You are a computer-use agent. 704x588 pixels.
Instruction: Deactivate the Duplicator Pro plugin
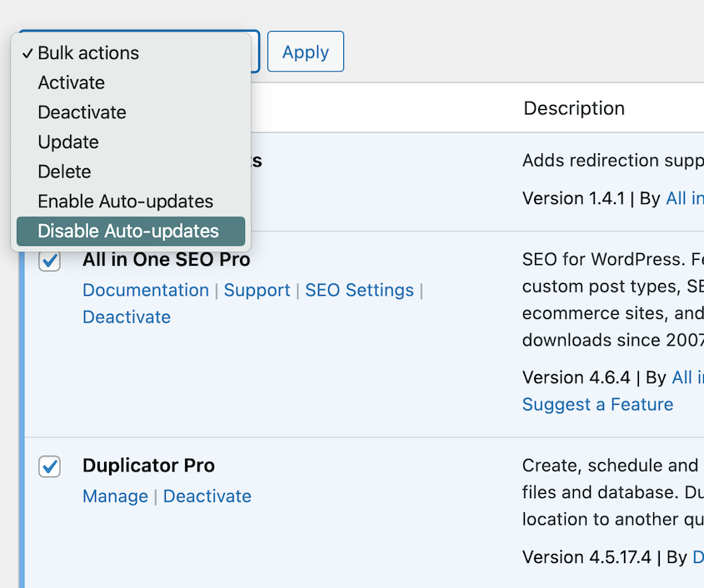click(207, 496)
